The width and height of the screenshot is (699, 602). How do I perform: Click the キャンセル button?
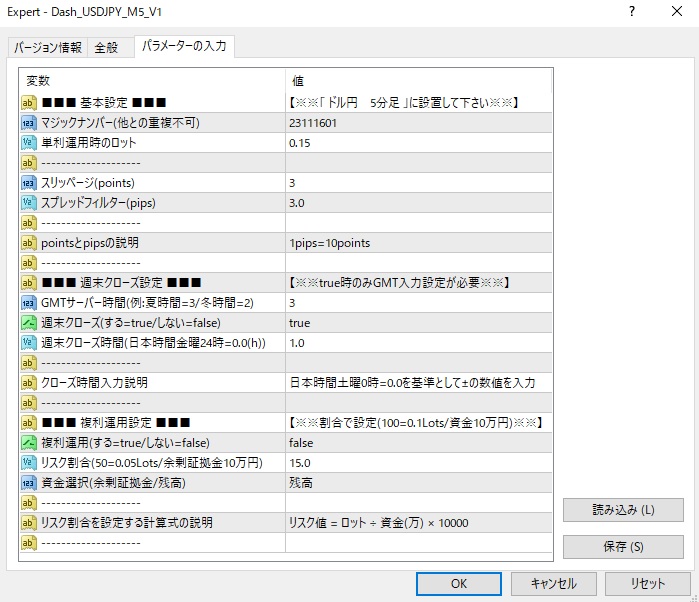point(554,584)
